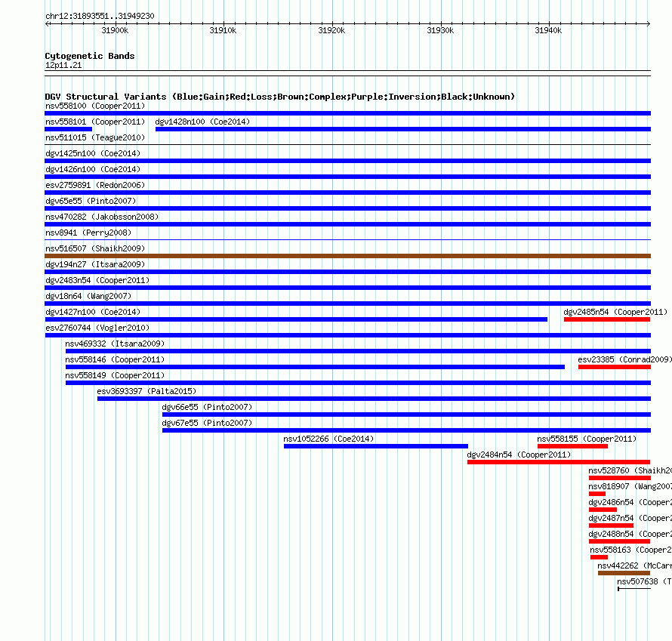Click the chr12:31893551..31949230 coordinate label
This screenshot has height=641, width=672.
(x=100, y=16)
